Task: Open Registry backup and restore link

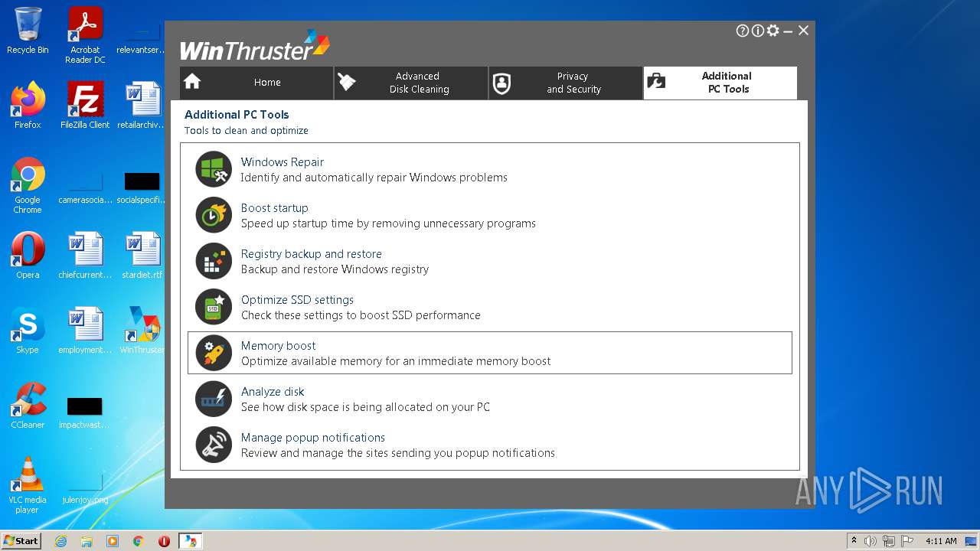Action: 311,254
